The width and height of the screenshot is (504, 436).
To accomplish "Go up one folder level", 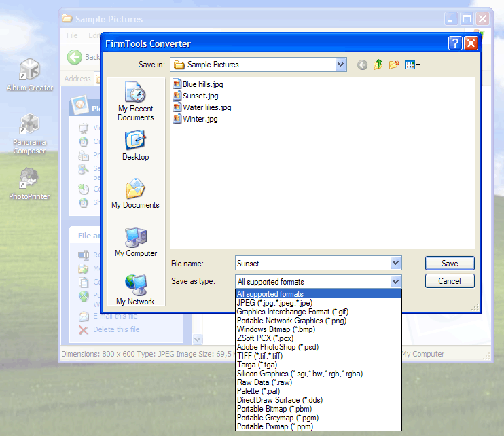I will pyautogui.click(x=378, y=65).
